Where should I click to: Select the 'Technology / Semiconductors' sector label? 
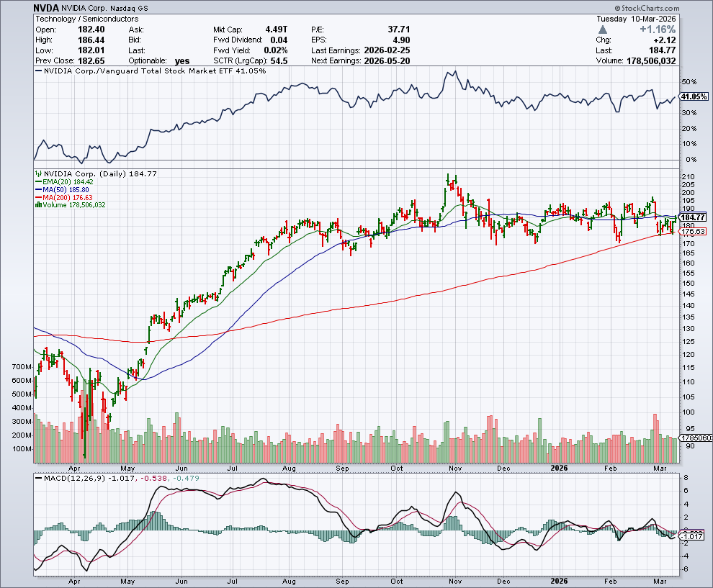tap(87, 19)
